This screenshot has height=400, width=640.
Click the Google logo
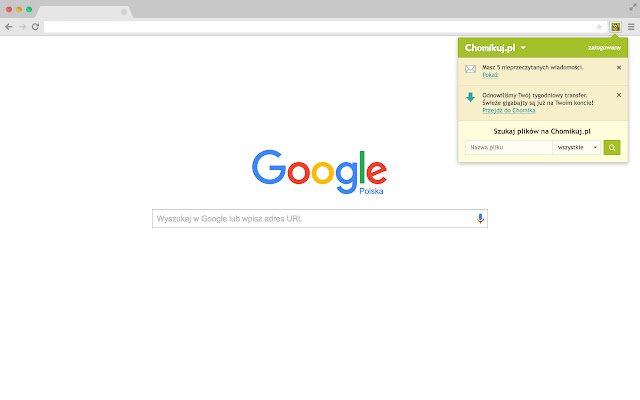pos(319,172)
